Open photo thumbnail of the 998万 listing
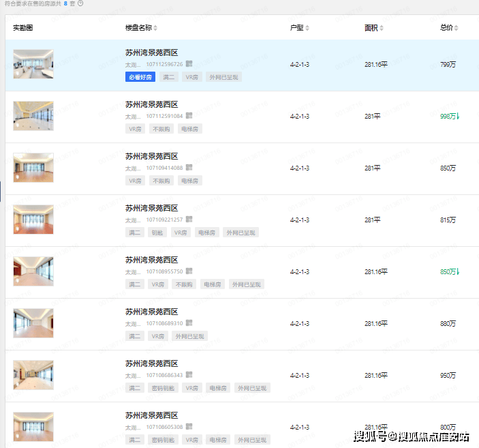This screenshot has width=479, height=448. (33, 116)
